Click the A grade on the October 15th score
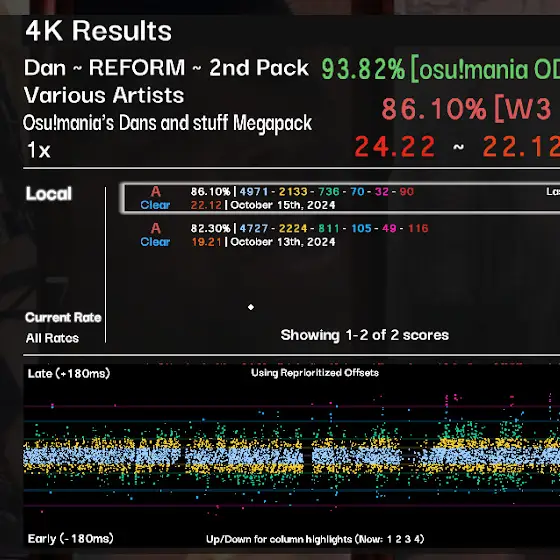560x560 pixels. (155, 192)
